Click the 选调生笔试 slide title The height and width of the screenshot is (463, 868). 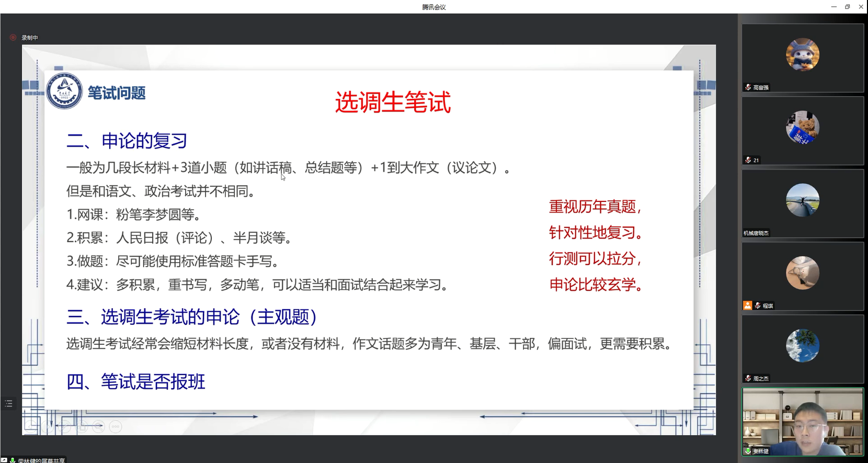[x=393, y=102]
